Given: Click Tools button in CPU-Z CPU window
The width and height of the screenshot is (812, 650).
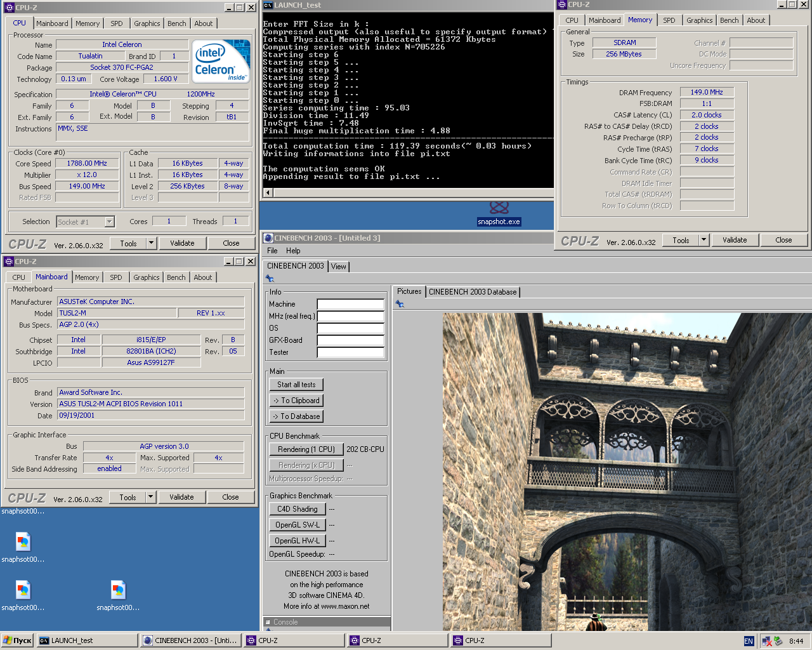Looking at the screenshot, I should coord(128,243).
